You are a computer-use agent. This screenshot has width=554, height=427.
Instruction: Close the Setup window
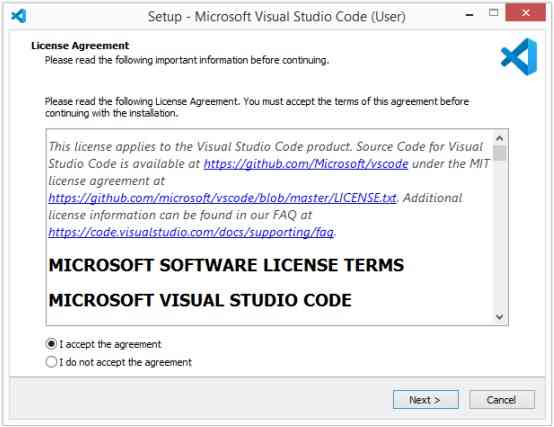point(526,13)
